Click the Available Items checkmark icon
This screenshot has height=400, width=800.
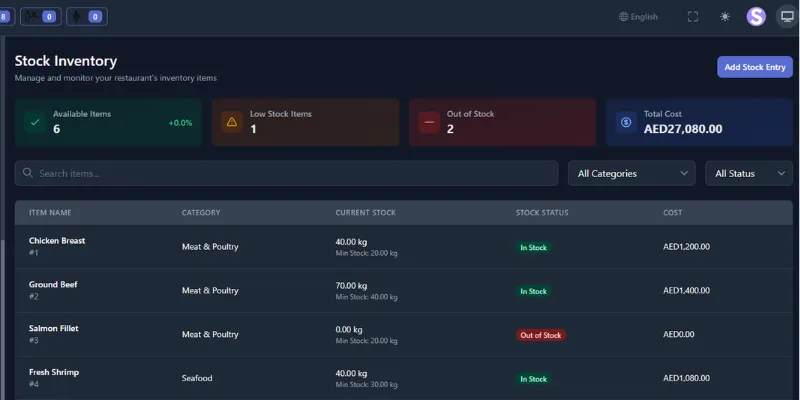[x=35, y=122]
